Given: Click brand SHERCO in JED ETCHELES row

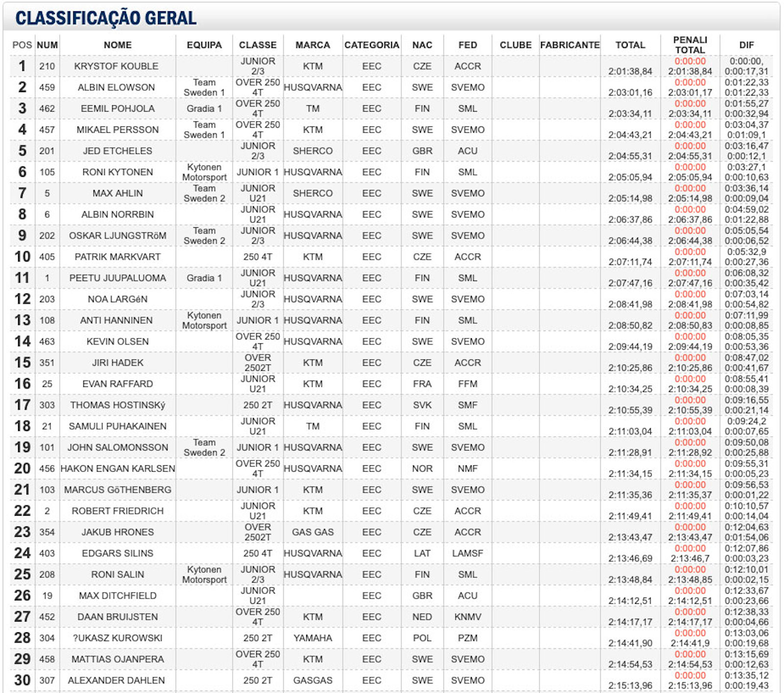Looking at the screenshot, I should click(x=313, y=151).
